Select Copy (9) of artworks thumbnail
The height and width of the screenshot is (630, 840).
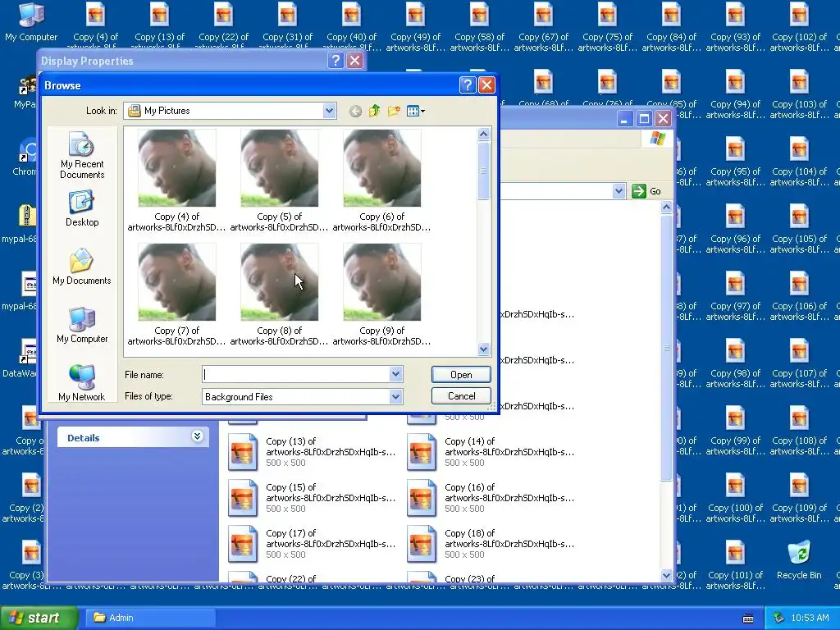pos(382,294)
